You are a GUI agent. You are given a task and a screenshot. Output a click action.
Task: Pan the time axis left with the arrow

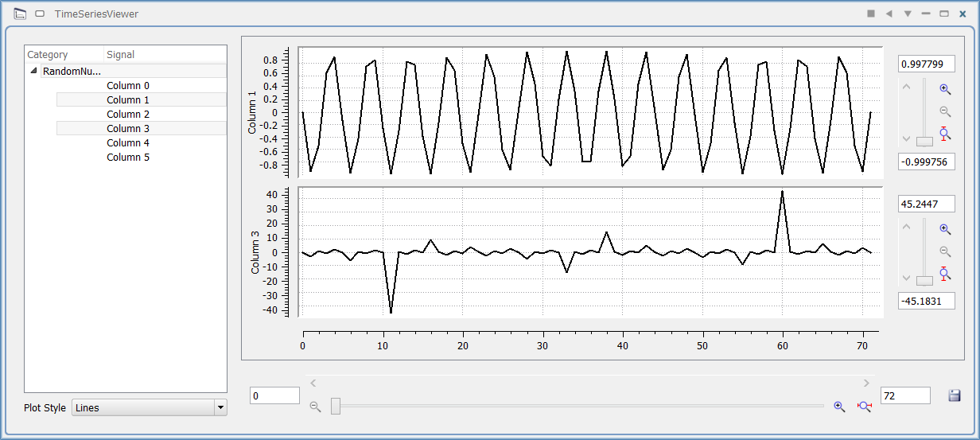pos(313,384)
